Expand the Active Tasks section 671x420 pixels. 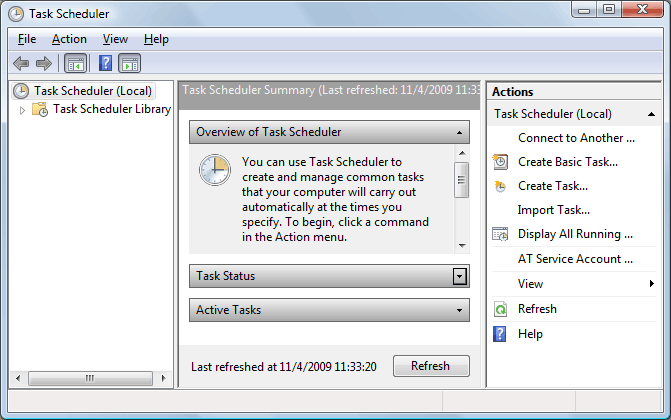(x=459, y=310)
